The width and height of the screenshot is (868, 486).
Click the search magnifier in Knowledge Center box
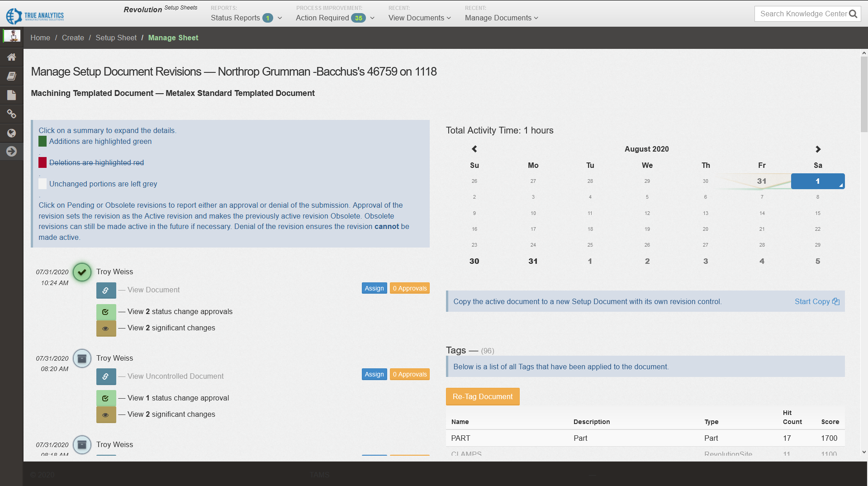pos(854,14)
